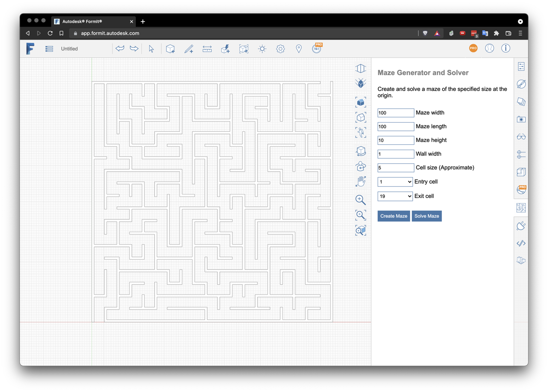Open the Materials paintbrush panel

[x=521, y=84]
